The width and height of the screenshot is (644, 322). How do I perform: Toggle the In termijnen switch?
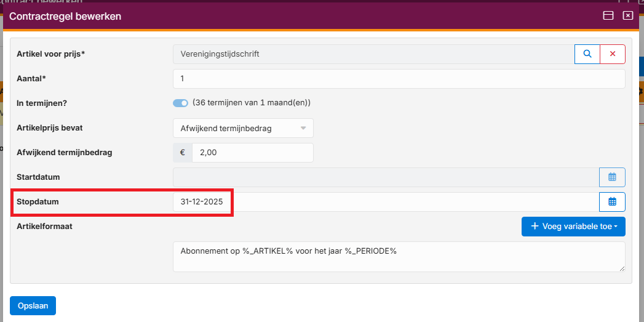click(x=180, y=103)
